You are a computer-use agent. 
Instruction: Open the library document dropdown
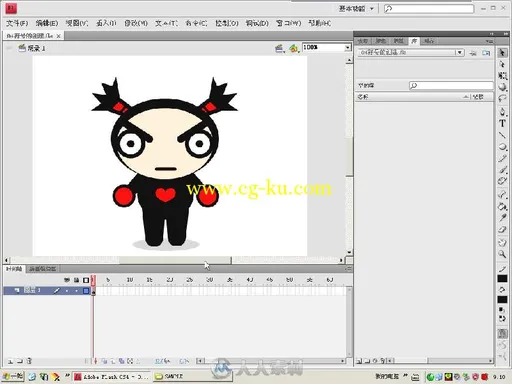click(x=460, y=52)
